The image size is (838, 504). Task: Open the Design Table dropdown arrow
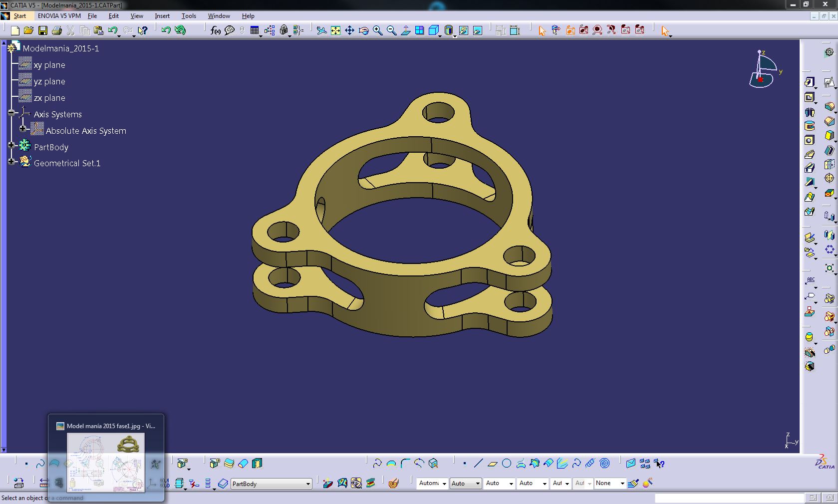pos(261,35)
